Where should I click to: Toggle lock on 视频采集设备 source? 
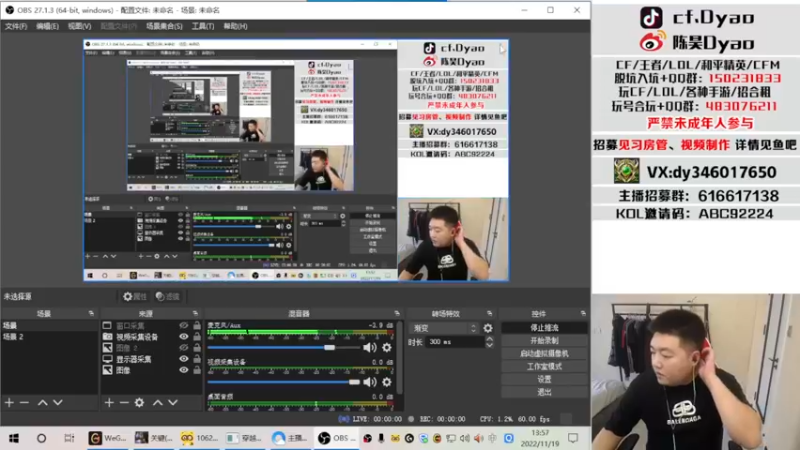coord(197,337)
